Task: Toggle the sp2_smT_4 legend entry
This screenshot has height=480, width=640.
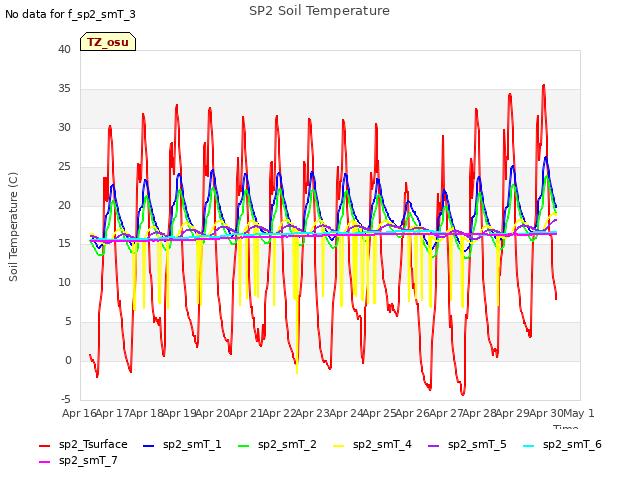Action: pyautogui.click(x=372, y=444)
